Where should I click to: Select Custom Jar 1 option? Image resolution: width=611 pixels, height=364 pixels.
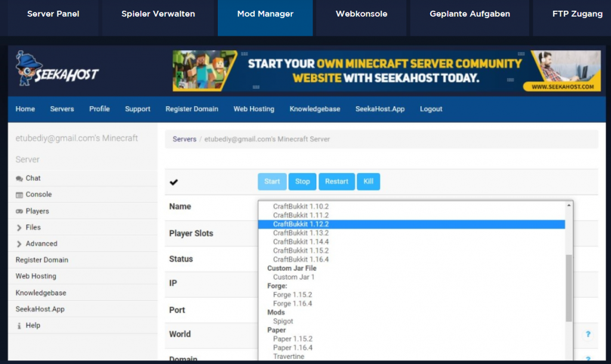pyautogui.click(x=294, y=277)
